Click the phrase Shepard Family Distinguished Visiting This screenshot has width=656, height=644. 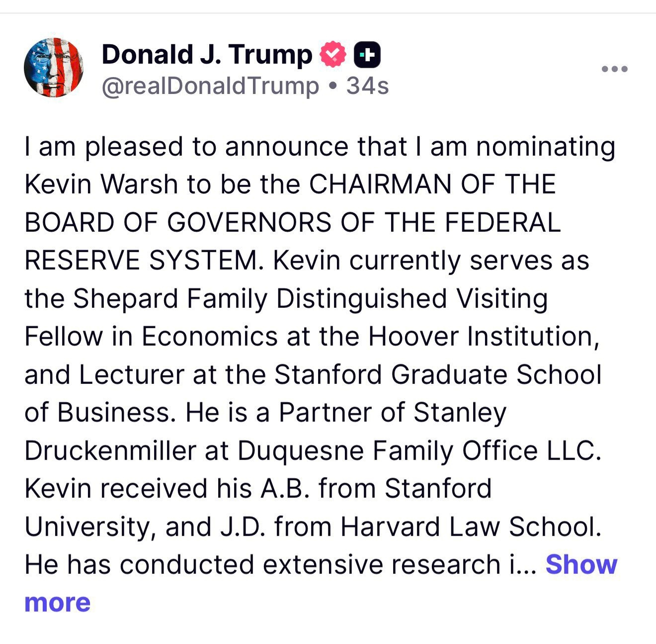click(x=310, y=299)
